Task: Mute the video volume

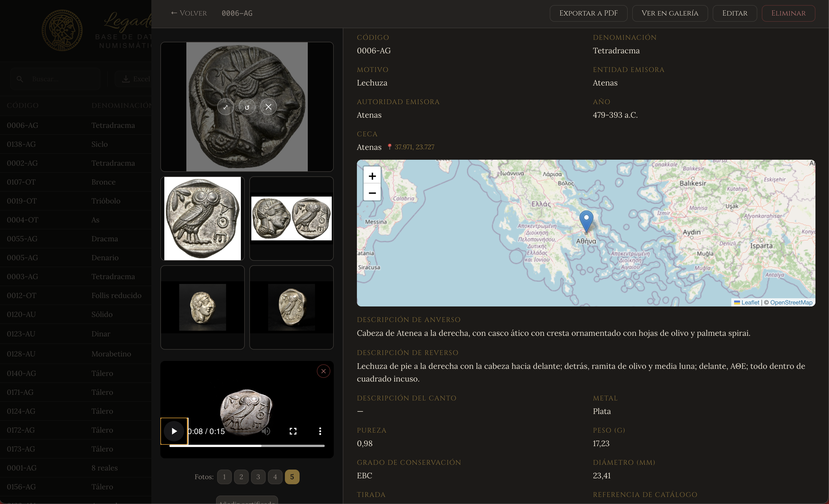Action: click(266, 431)
